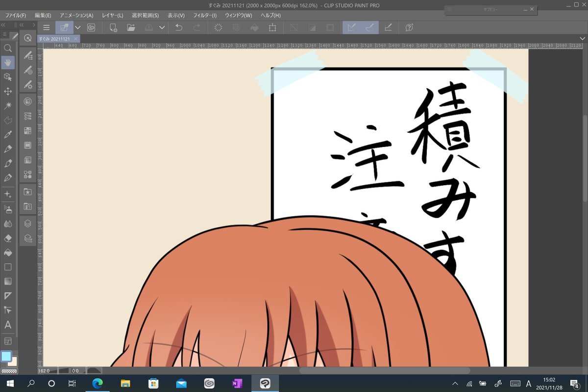Select the Fill bucket tool

pyautogui.click(x=8, y=252)
